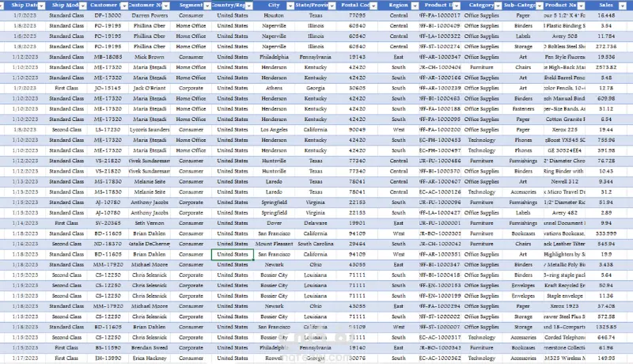The image size is (633, 364).
Task: Click the 'South Carolina' state cell
Action: coord(315,244)
